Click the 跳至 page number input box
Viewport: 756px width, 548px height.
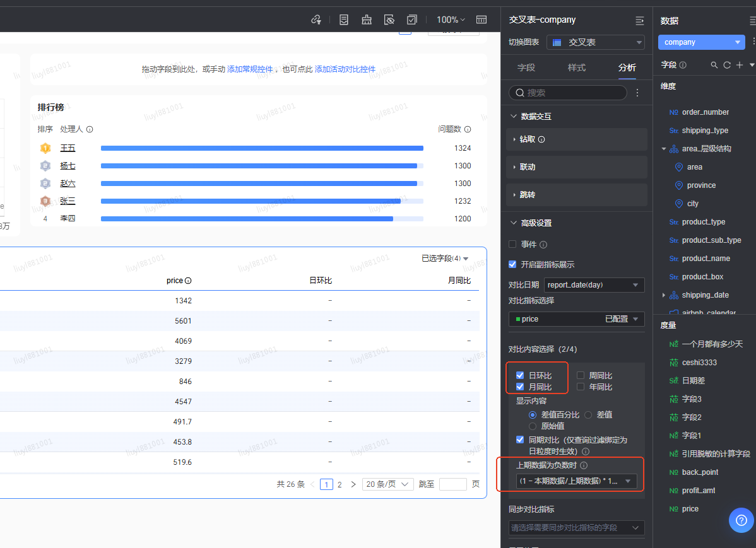(452, 484)
